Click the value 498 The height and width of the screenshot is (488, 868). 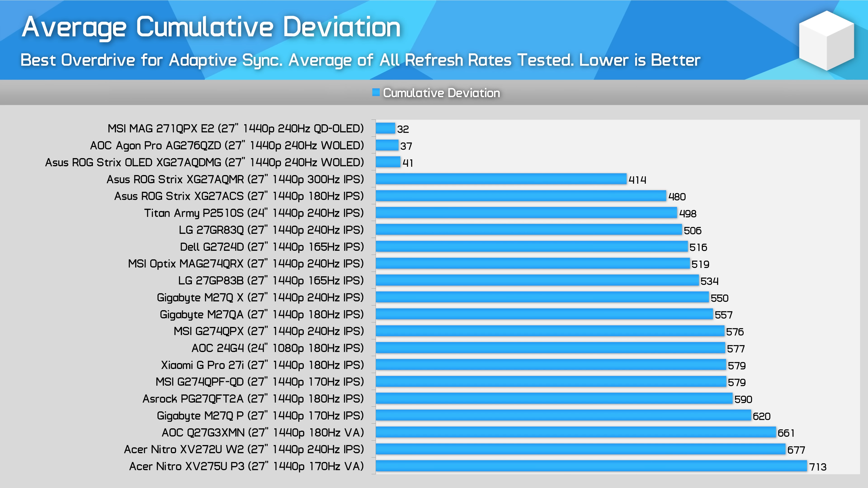click(x=688, y=213)
